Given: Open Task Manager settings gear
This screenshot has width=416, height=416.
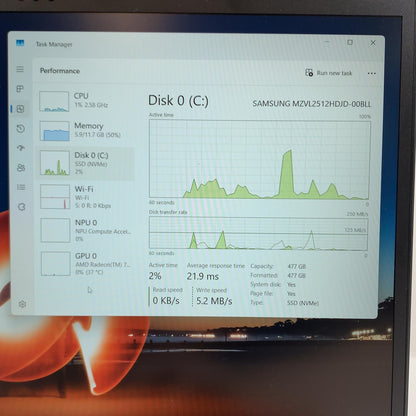Looking at the screenshot, I should click(22, 304).
